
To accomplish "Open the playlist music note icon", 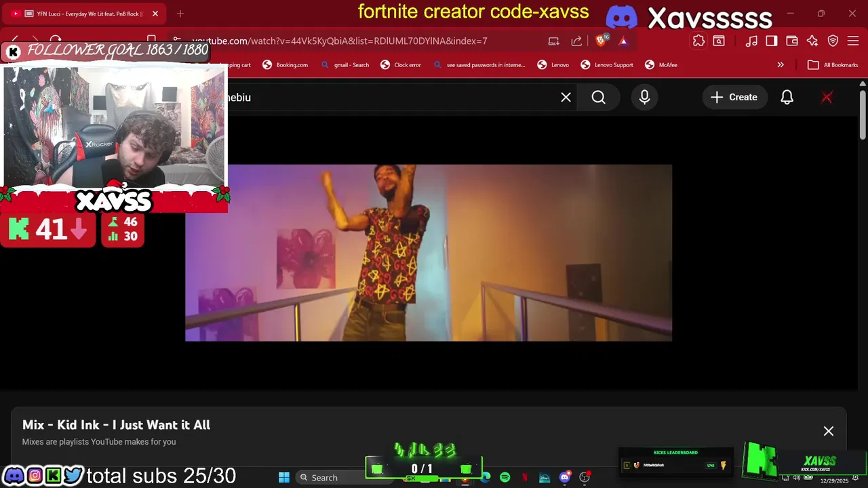I will pos(751,41).
